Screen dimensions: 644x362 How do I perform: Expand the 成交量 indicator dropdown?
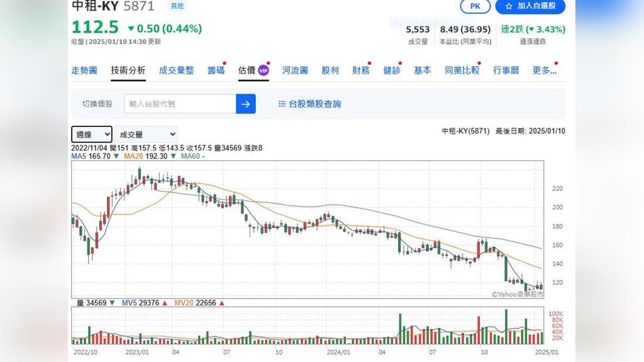coord(147,134)
